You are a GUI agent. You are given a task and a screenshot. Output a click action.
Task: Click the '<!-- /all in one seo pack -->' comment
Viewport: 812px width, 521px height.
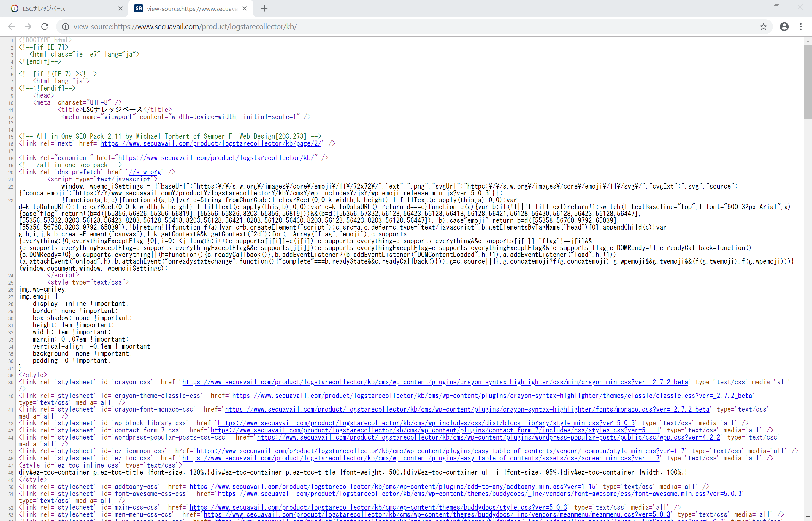click(x=70, y=165)
